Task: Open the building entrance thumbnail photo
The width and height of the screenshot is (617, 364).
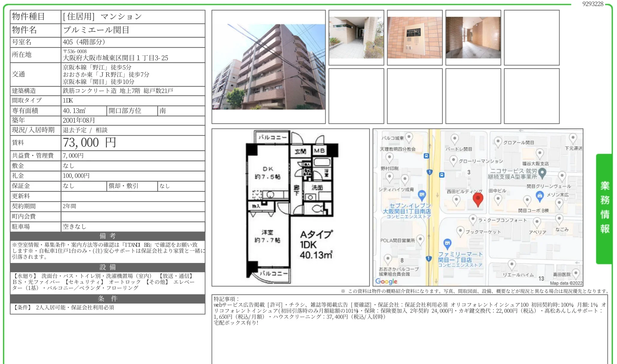Action: (x=356, y=37)
